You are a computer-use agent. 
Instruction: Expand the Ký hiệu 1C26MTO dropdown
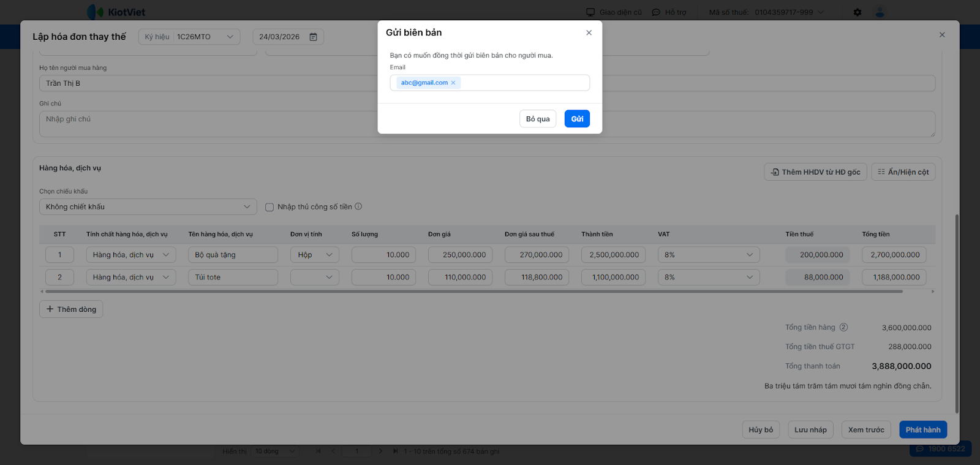(x=230, y=37)
